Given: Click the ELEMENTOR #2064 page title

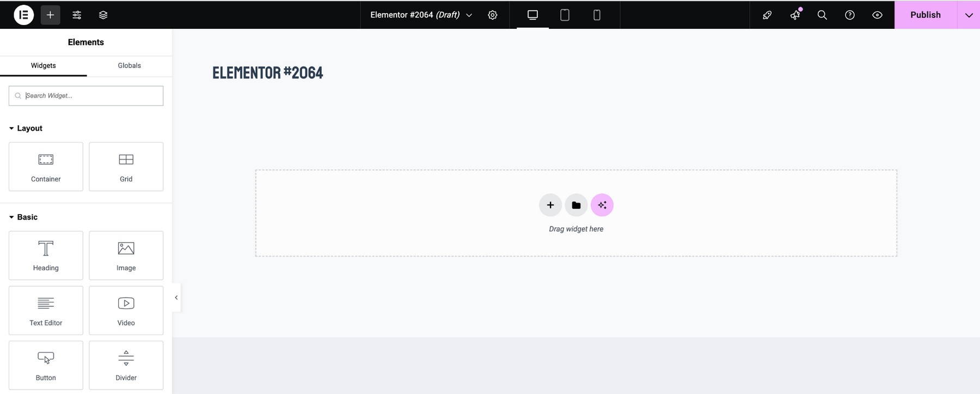Looking at the screenshot, I should click(x=268, y=72).
